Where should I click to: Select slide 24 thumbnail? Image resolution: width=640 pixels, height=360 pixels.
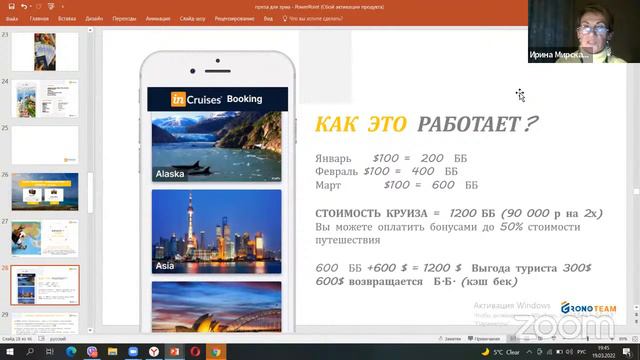(x=45, y=99)
